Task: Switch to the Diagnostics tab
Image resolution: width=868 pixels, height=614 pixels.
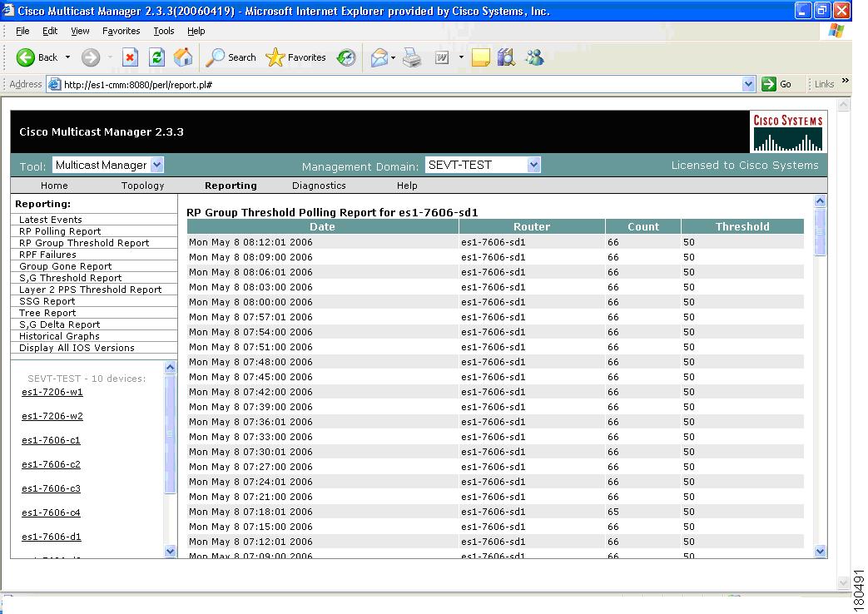Action: pos(319,186)
